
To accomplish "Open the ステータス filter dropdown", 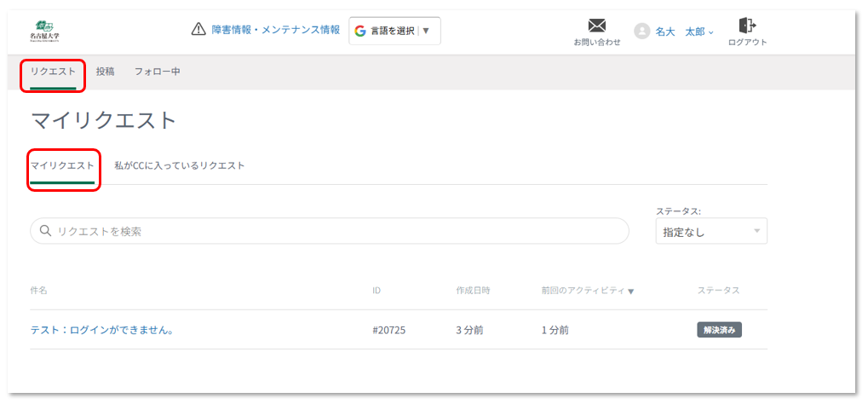I will point(710,232).
